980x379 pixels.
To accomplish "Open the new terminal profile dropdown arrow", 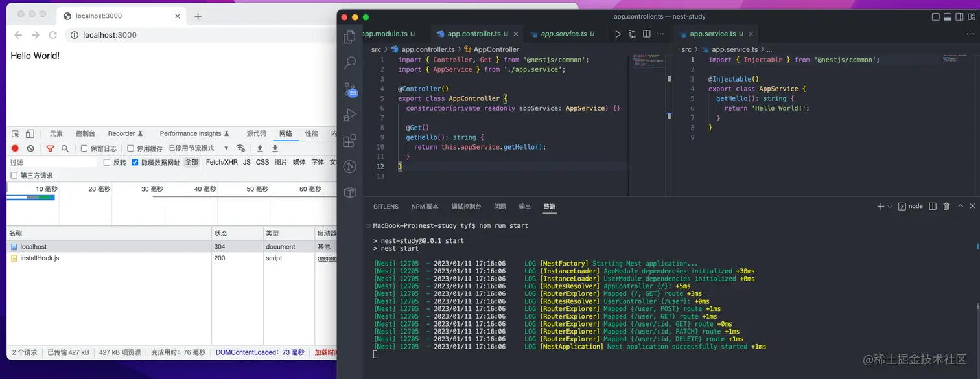I will (x=890, y=206).
